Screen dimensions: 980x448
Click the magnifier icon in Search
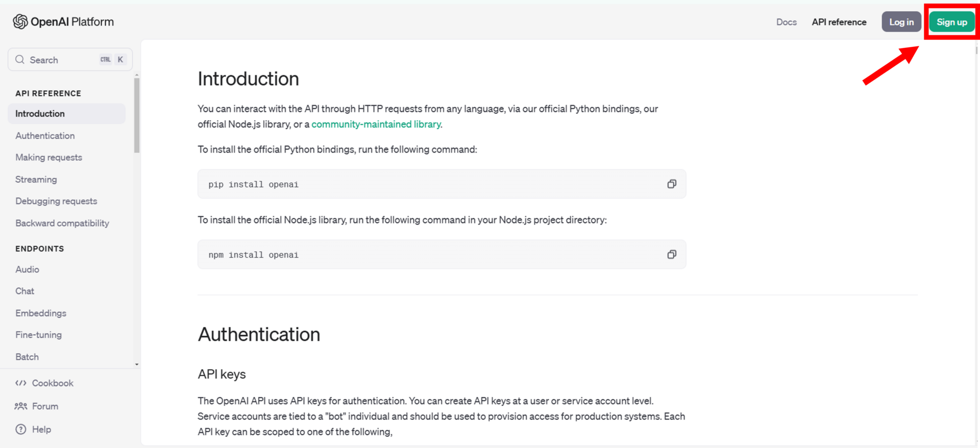point(20,60)
